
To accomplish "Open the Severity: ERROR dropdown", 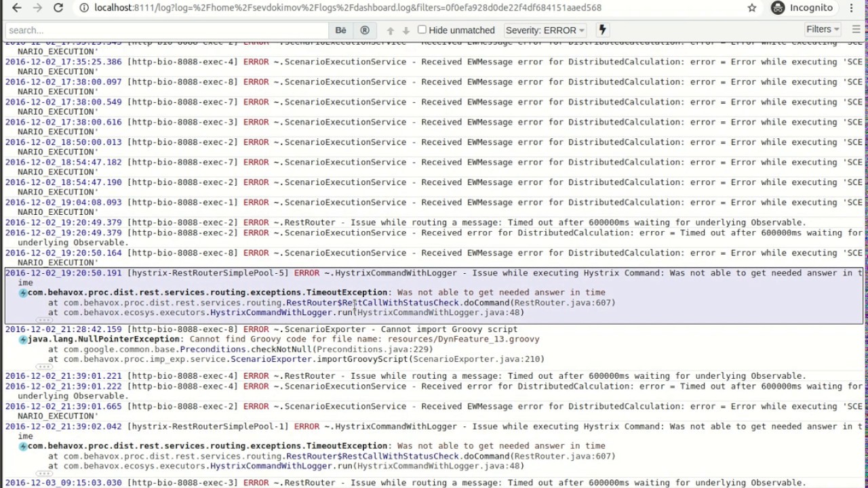I will pyautogui.click(x=545, y=30).
